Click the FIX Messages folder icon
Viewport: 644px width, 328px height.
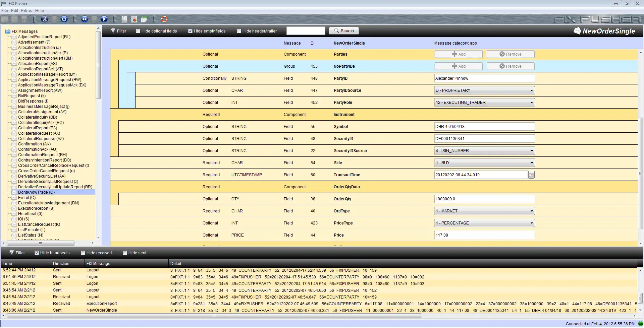(8, 31)
